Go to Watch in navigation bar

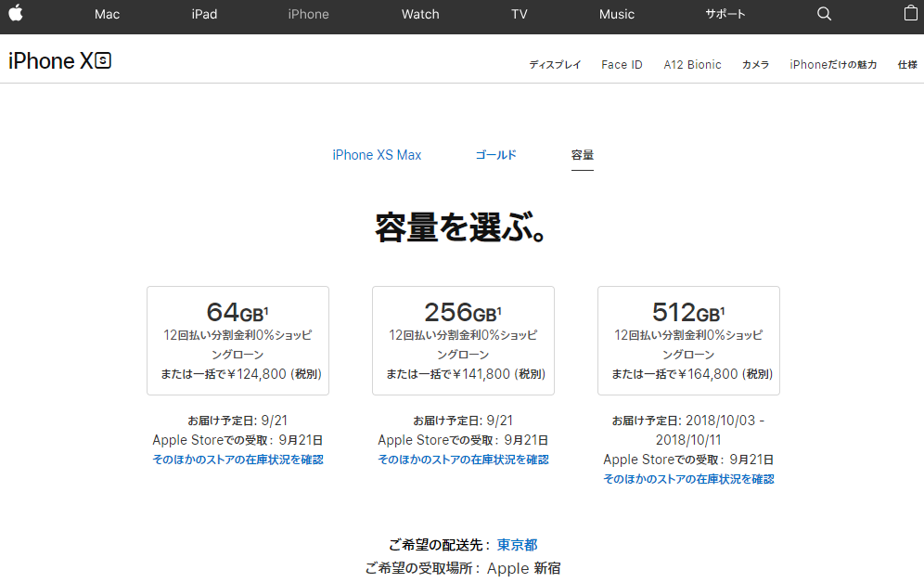pyautogui.click(x=420, y=14)
